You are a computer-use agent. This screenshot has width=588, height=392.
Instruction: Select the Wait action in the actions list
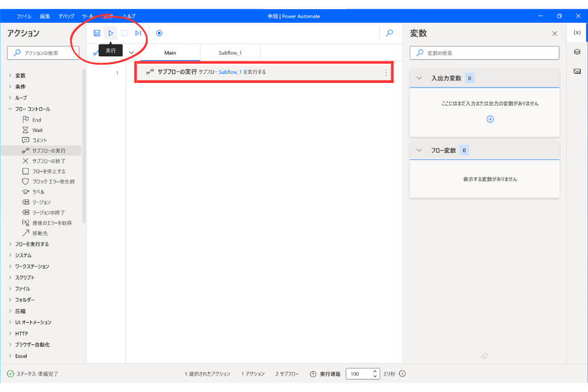pyautogui.click(x=37, y=130)
